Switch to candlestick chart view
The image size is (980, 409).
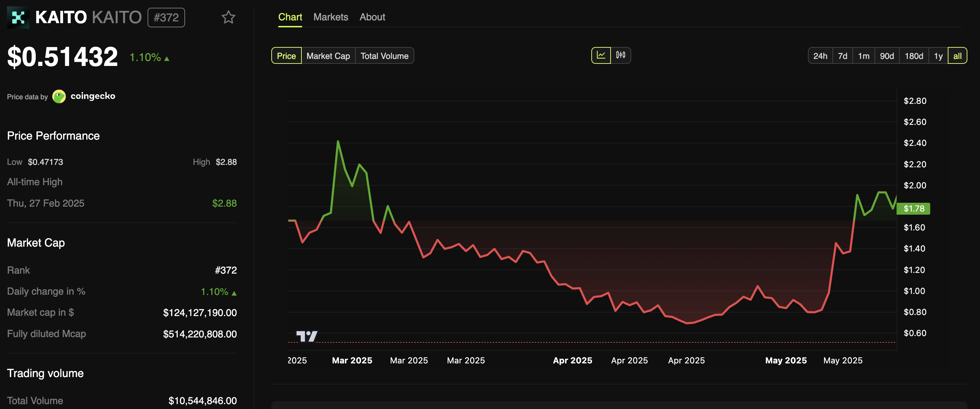coord(620,56)
